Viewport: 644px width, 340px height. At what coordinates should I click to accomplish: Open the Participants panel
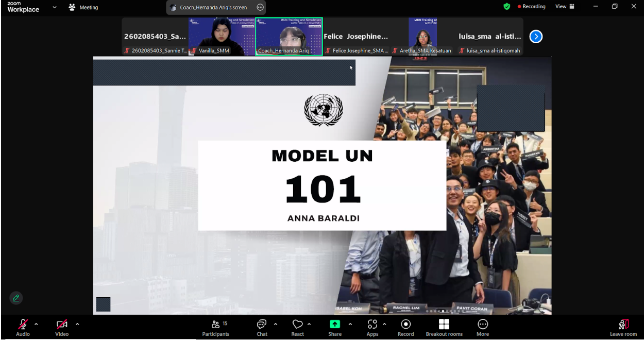pyautogui.click(x=215, y=328)
